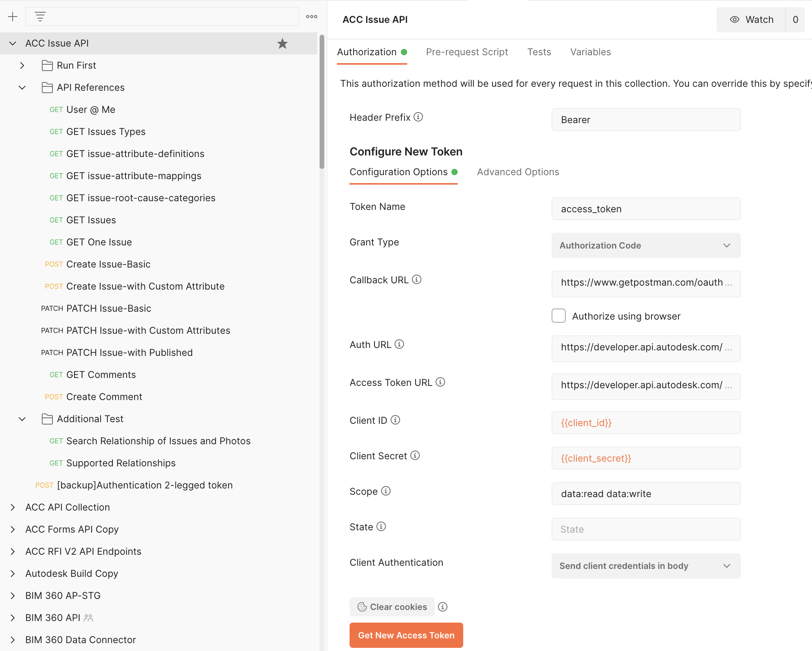Click info icon next to Header Prefix
812x651 pixels.
click(418, 117)
